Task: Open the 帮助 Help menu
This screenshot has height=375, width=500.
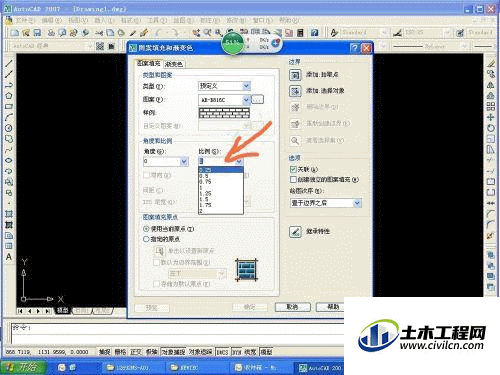Action: [x=289, y=20]
